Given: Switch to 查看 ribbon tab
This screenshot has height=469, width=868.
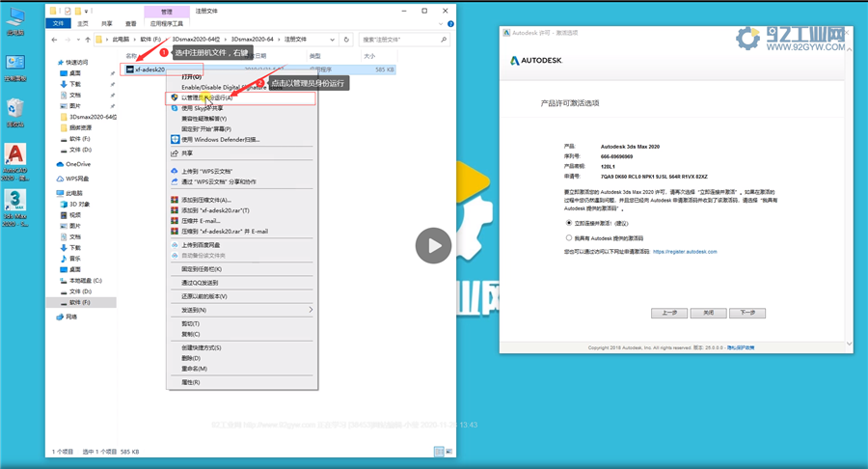Looking at the screenshot, I should click(130, 24).
